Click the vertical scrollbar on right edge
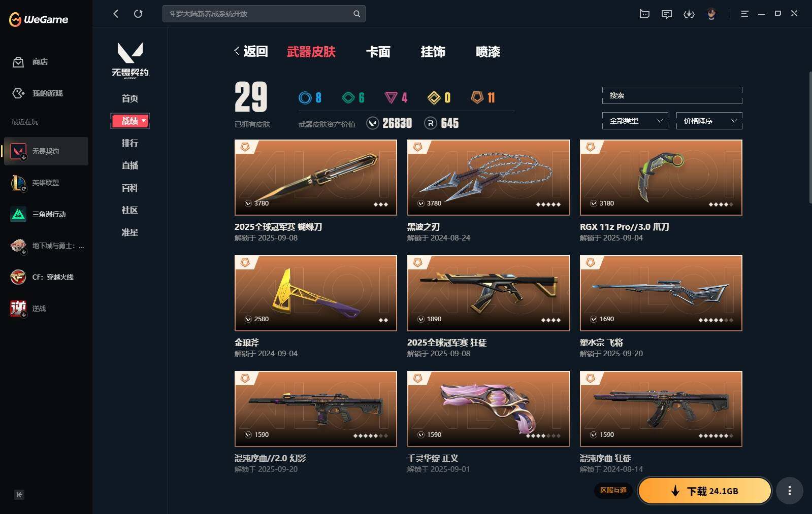The height and width of the screenshot is (514, 812). pyautogui.click(x=810, y=137)
